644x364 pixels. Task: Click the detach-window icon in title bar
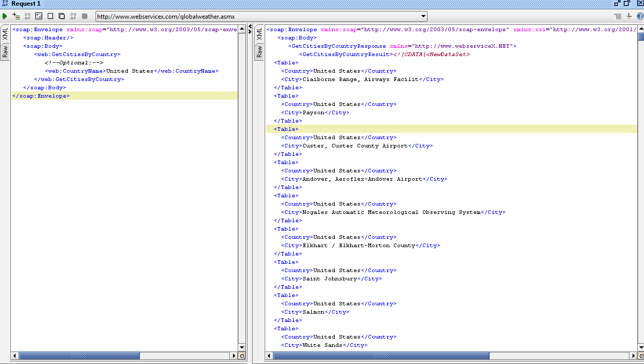tap(618, 4)
